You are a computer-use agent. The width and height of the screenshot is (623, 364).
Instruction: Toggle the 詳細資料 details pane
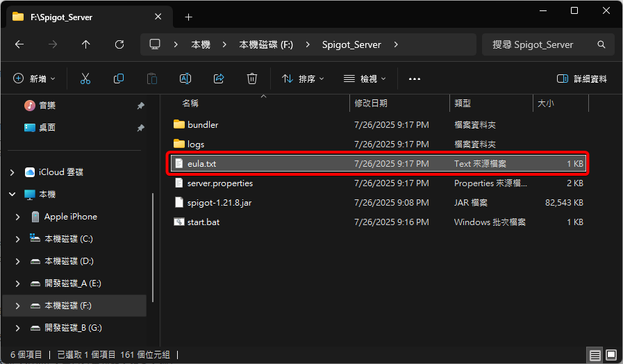(582, 79)
